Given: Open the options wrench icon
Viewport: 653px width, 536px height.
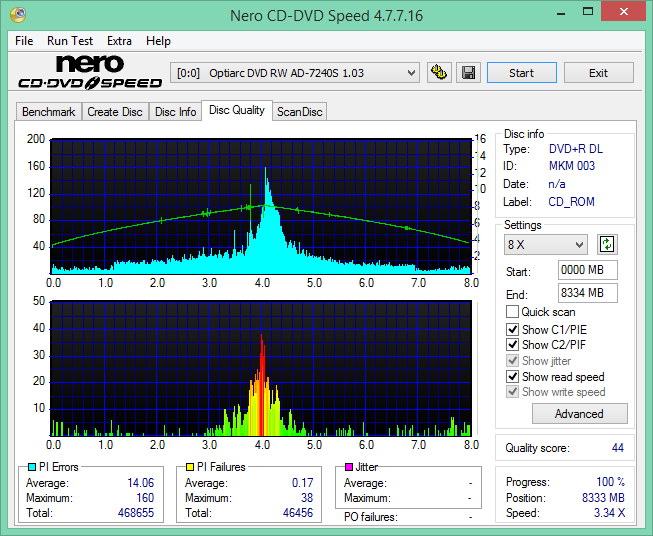Looking at the screenshot, I should coord(439,73).
